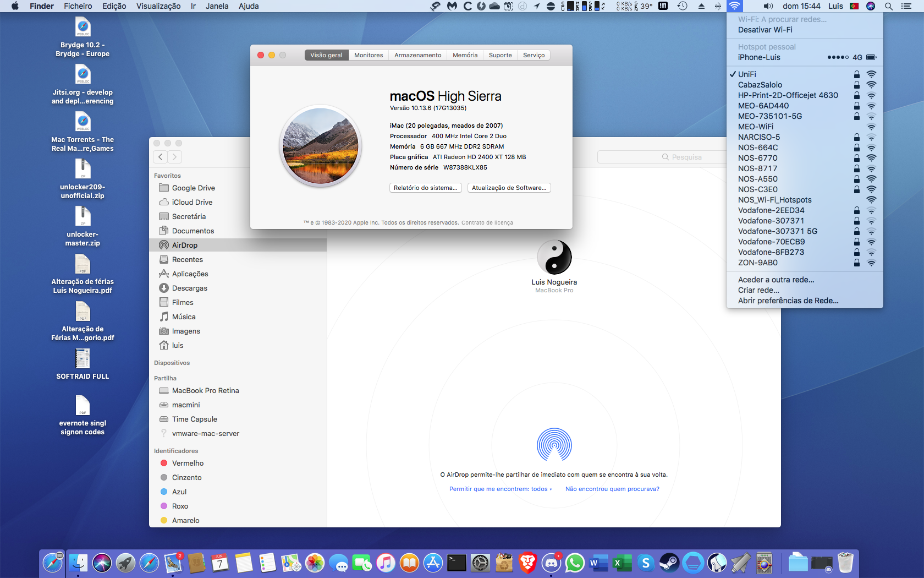This screenshot has height=578, width=924.
Task: Select the Vermelho red tag
Action: click(x=238, y=463)
